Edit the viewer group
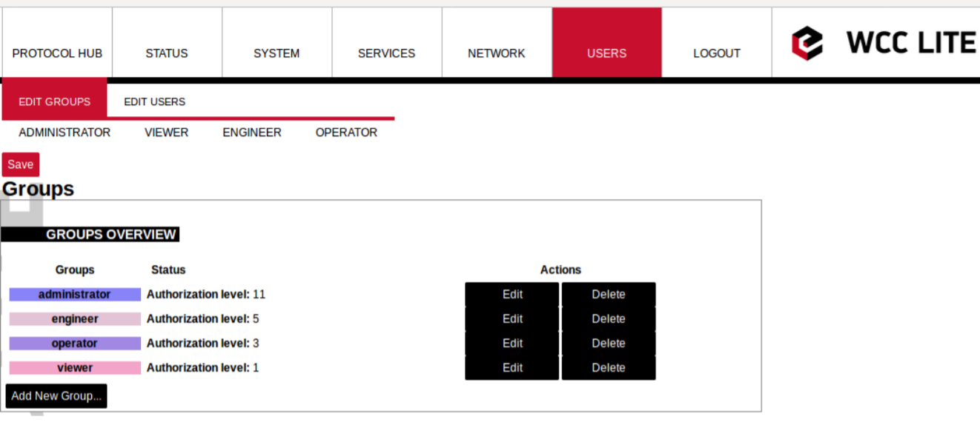Screen dimensions: 980x431 click(512, 367)
